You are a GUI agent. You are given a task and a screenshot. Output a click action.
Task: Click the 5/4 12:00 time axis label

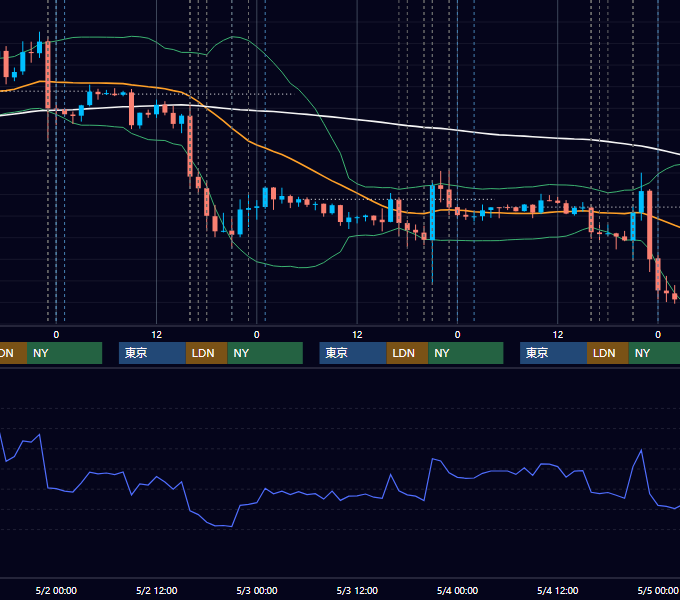tap(557, 590)
